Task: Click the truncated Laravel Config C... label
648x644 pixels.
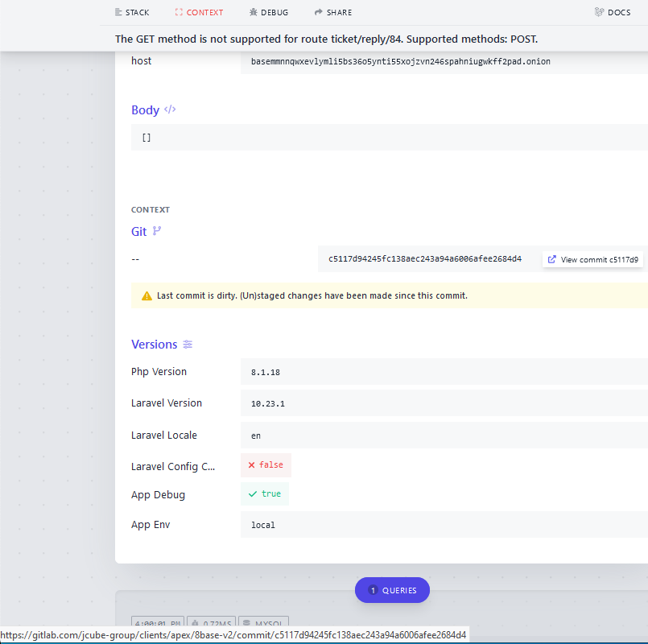Action: [x=173, y=467]
